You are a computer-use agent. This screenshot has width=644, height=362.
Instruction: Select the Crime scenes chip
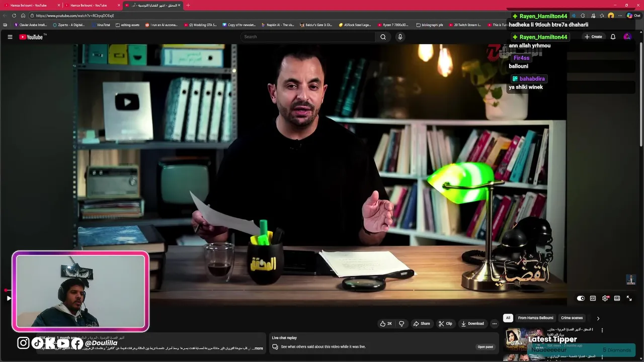572,318
